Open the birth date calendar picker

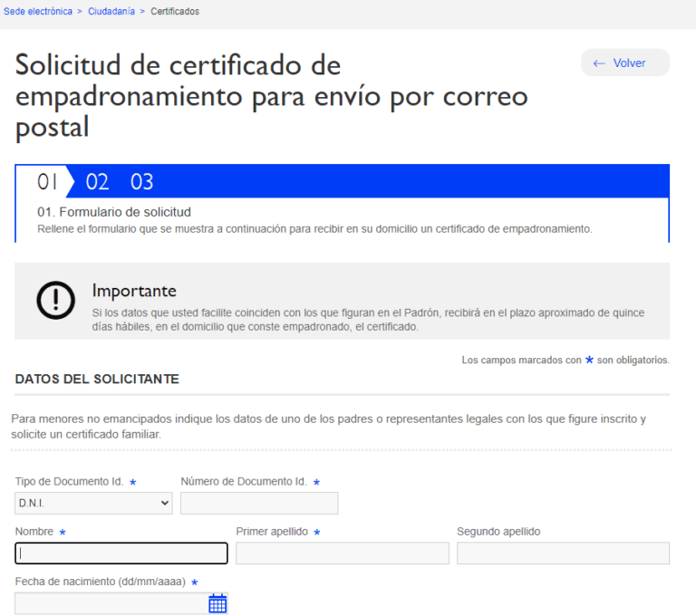(x=217, y=603)
